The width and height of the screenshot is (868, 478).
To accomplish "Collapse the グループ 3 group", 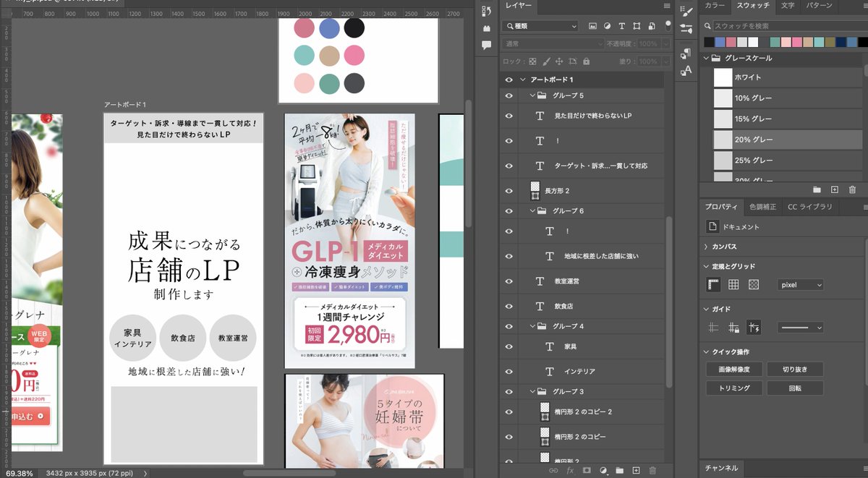I will (x=532, y=391).
